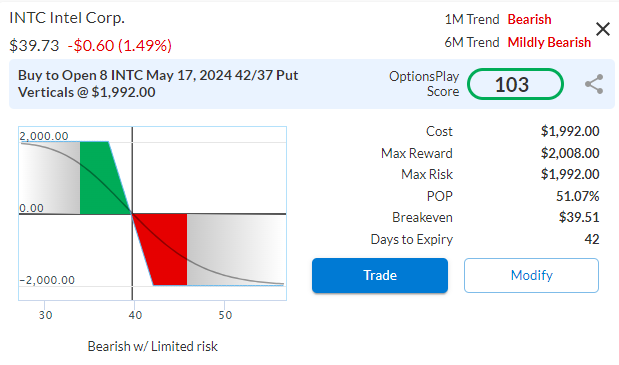Click the Bearish 1M Trend label

529,19
